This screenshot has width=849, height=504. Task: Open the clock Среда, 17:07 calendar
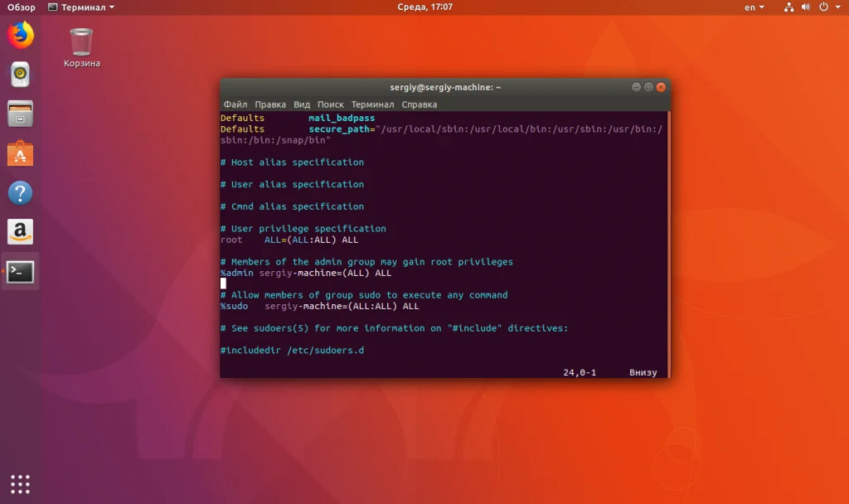[x=424, y=7]
